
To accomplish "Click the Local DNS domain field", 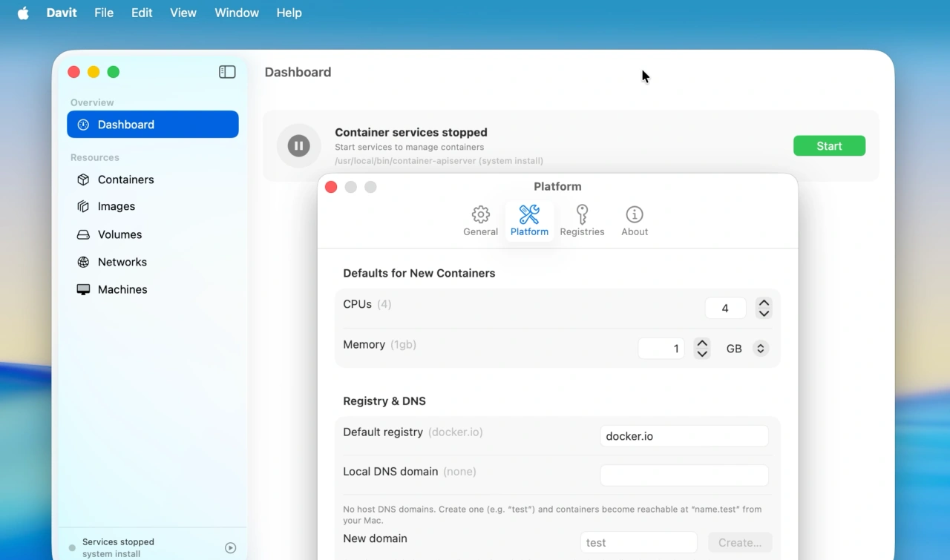I will tap(684, 475).
